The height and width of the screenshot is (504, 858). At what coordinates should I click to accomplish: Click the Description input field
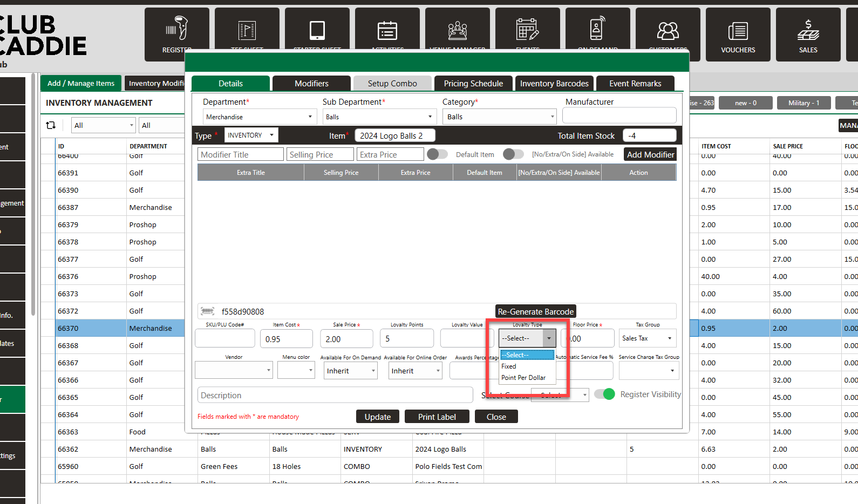335,396
